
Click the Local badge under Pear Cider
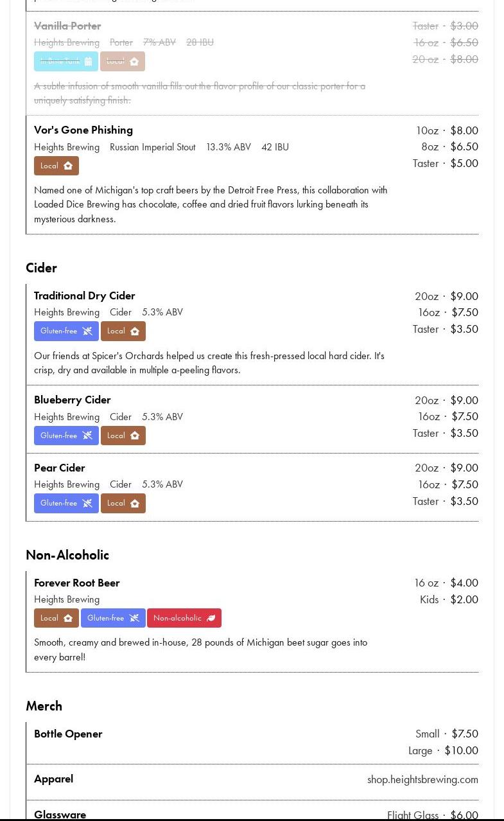tap(123, 503)
